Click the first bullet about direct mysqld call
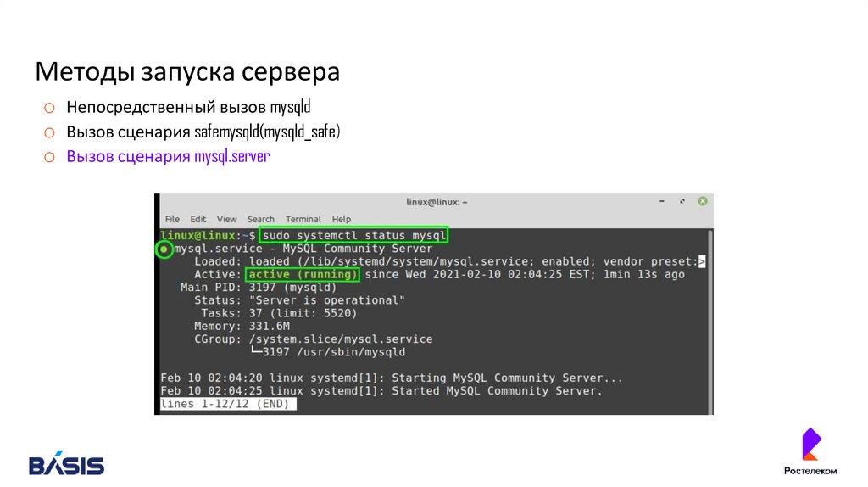This screenshot has width=868, height=487. coord(189,108)
